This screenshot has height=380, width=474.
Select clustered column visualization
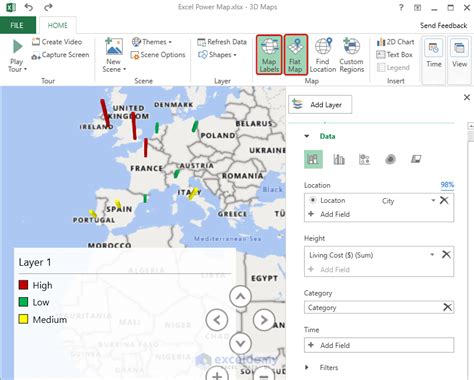tap(339, 159)
